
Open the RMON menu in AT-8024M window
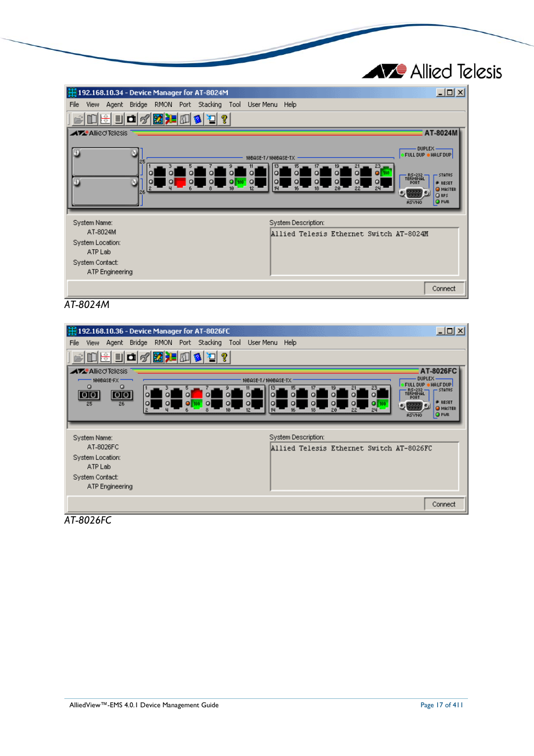163,105
